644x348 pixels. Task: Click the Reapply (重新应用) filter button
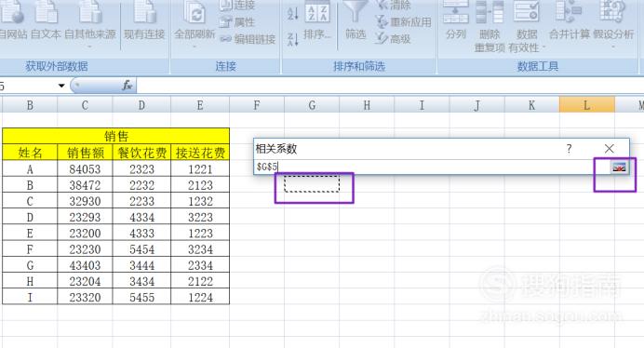point(403,21)
